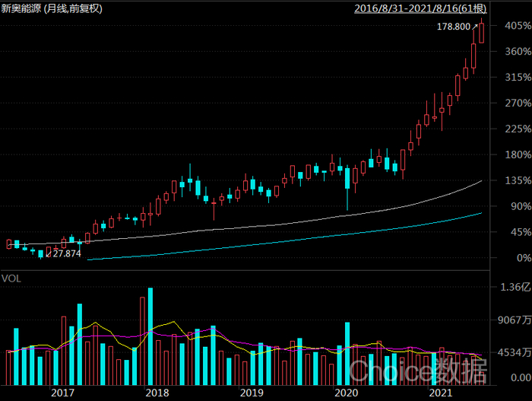Click the 2019 year axis marker

click(x=252, y=393)
